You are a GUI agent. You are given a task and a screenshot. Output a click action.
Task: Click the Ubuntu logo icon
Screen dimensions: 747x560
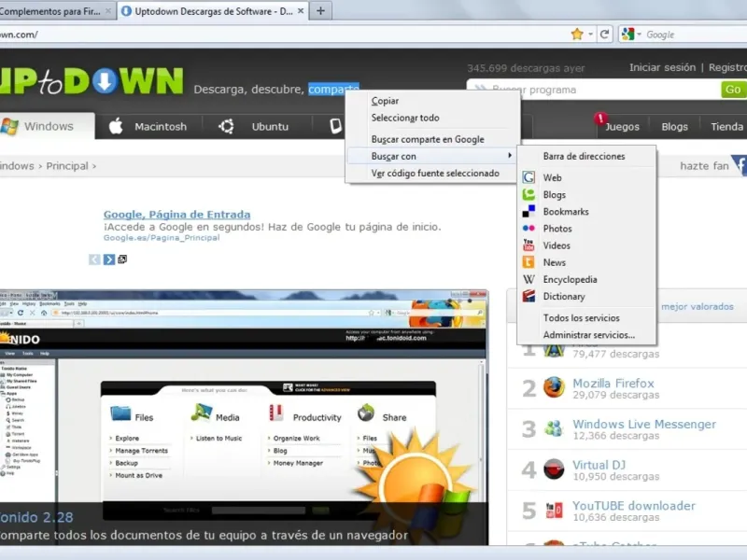point(226,126)
